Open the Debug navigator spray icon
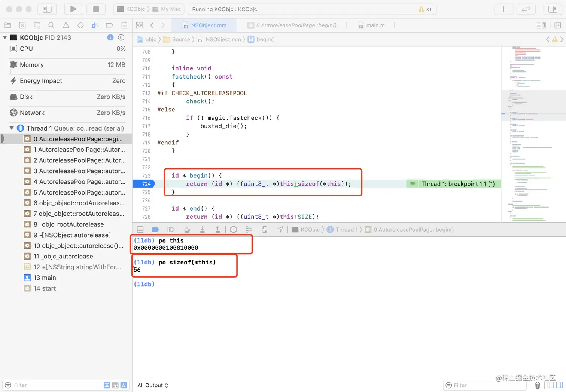The height and width of the screenshot is (392, 566). (95, 25)
